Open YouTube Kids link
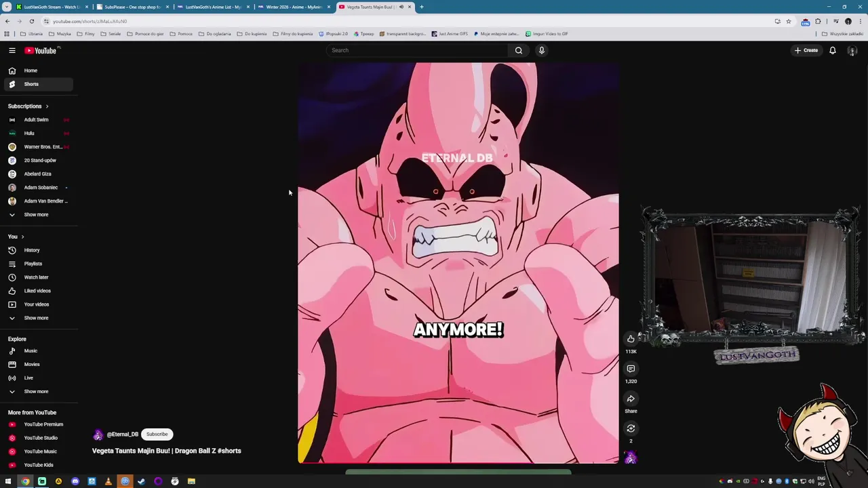 38,465
